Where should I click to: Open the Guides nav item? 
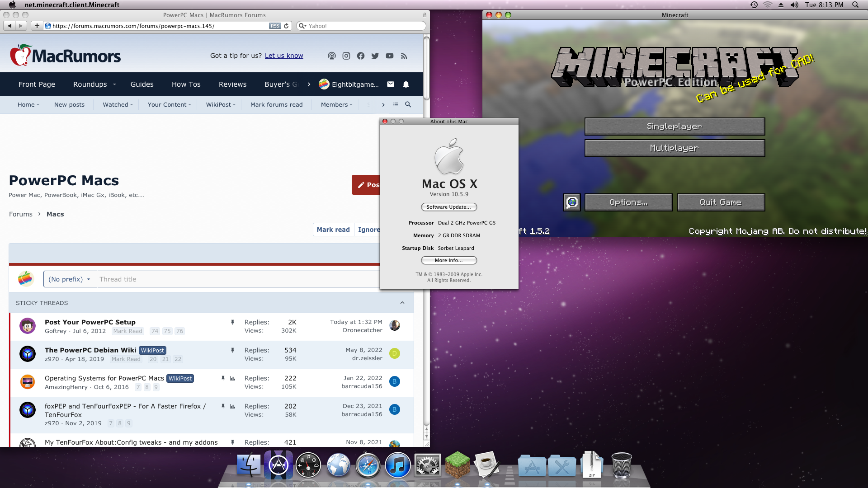[142, 84]
